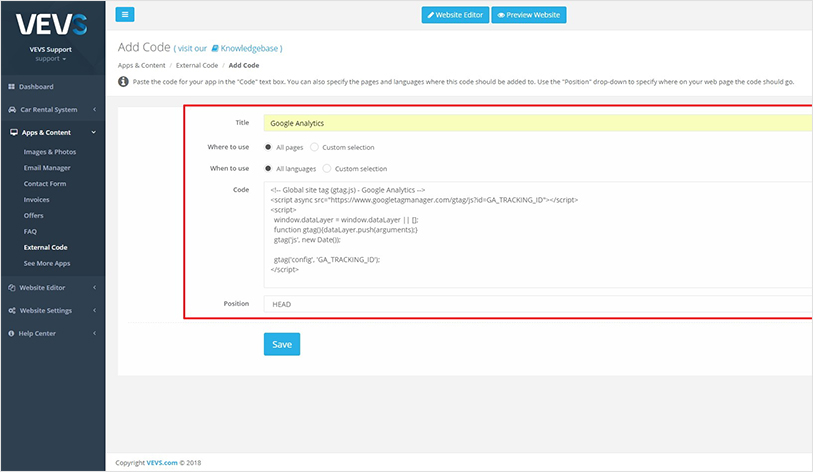Click the Website Settings gears icon
This screenshot has width=813, height=472.
pyautogui.click(x=12, y=310)
